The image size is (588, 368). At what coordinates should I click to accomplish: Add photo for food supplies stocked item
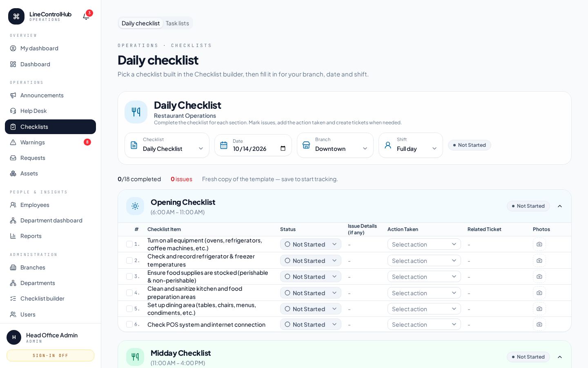pyautogui.click(x=539, y=276)
